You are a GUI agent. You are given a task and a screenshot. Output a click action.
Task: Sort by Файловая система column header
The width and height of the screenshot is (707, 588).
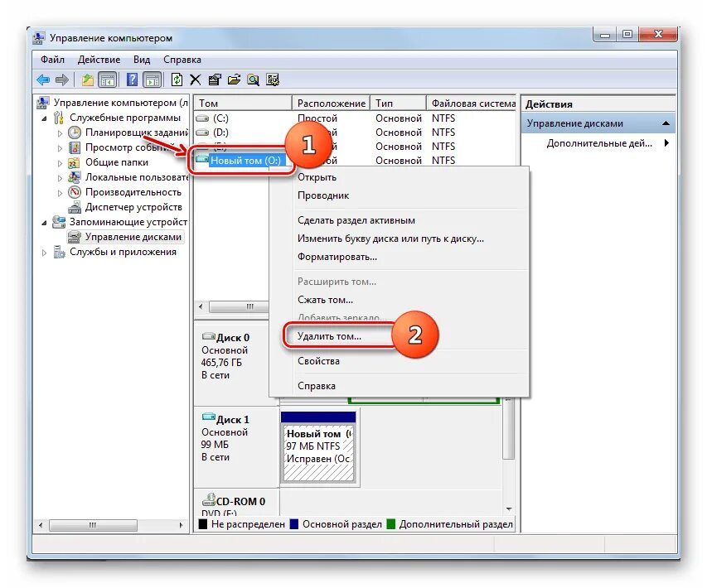(x=472, y=104)
